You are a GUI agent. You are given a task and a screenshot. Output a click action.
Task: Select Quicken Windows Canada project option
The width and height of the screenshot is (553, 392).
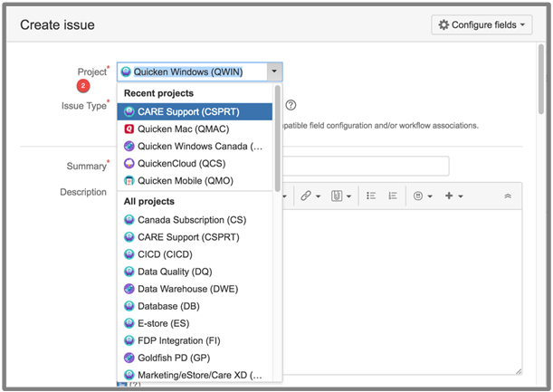pos(199,146)
